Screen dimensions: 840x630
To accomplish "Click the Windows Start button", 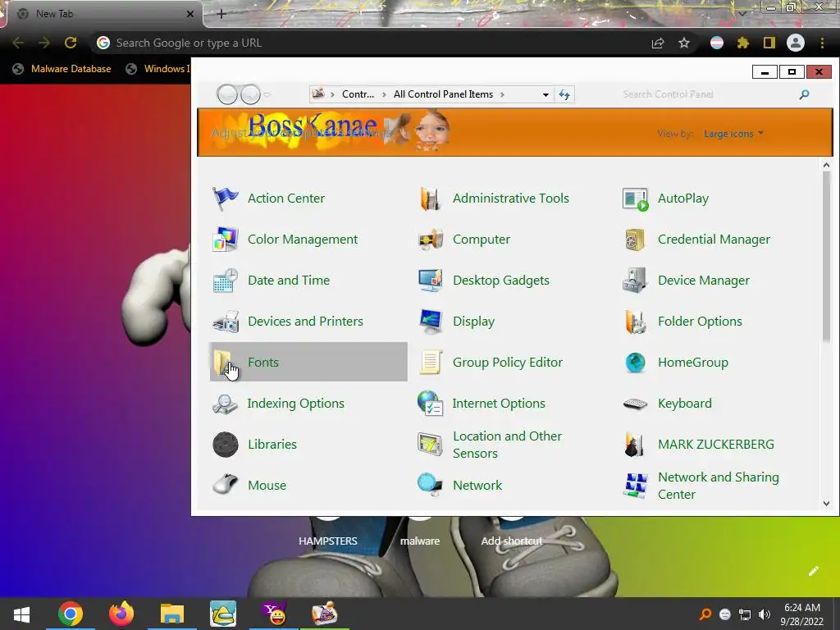I will tap(21, 614).
